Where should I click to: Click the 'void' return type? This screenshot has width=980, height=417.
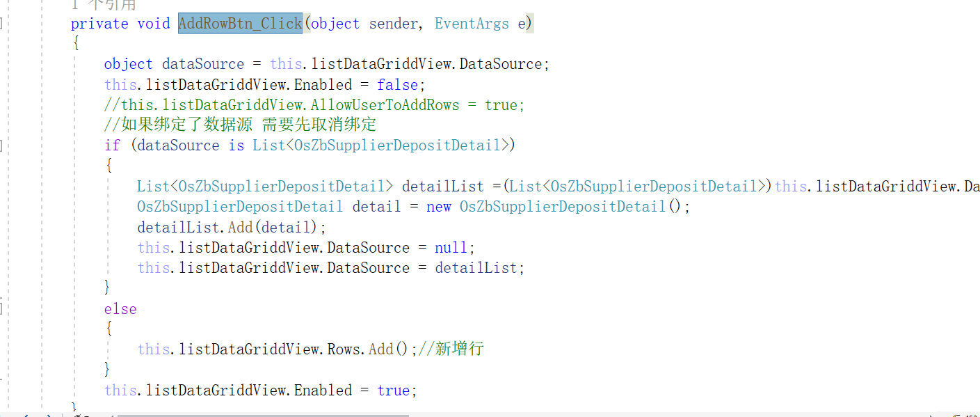click(x=154, y=23)
